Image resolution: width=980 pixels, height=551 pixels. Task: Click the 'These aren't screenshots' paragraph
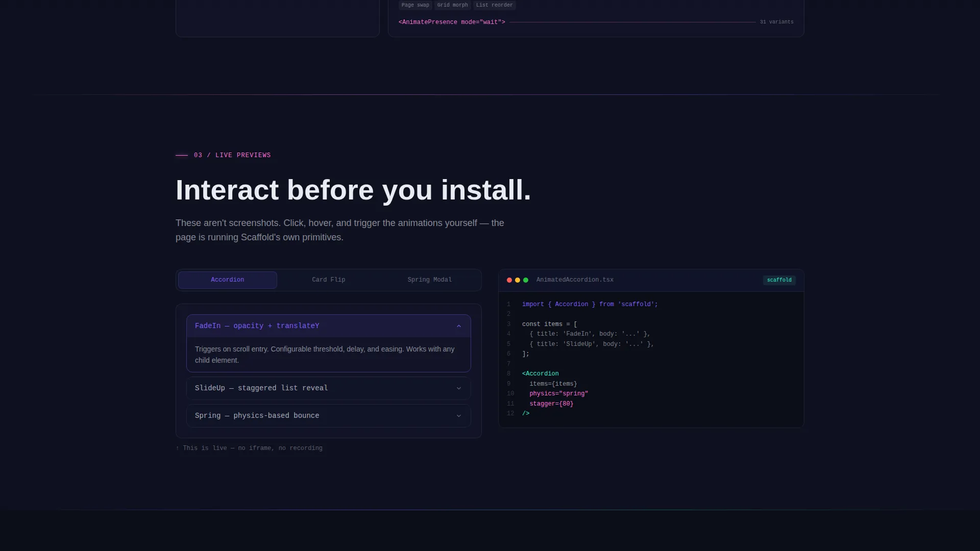click(340, 231)
